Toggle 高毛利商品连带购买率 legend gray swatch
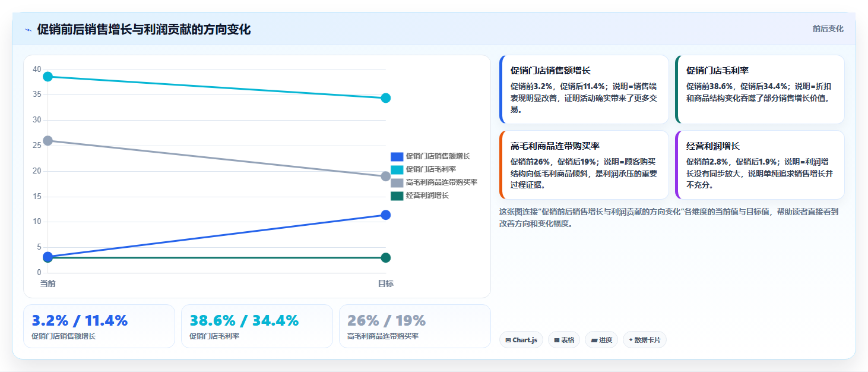 [x=397, y=182]
